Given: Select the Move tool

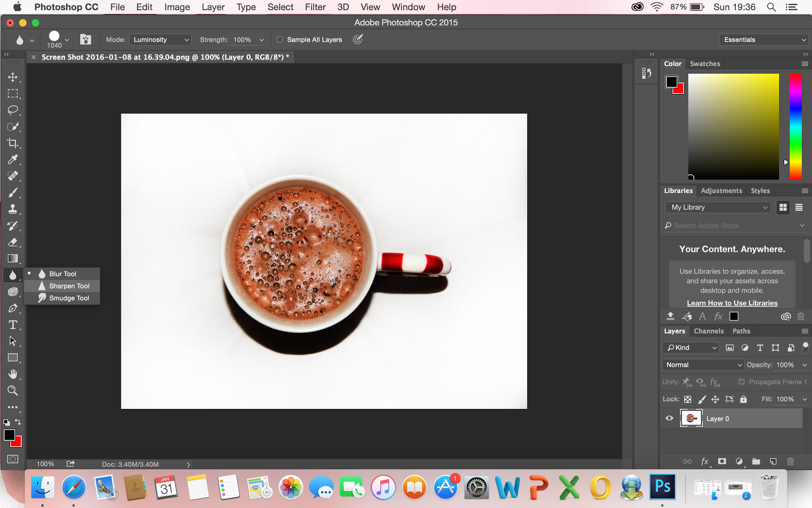Looking at the screenshot, I should [x=13, y=77].
